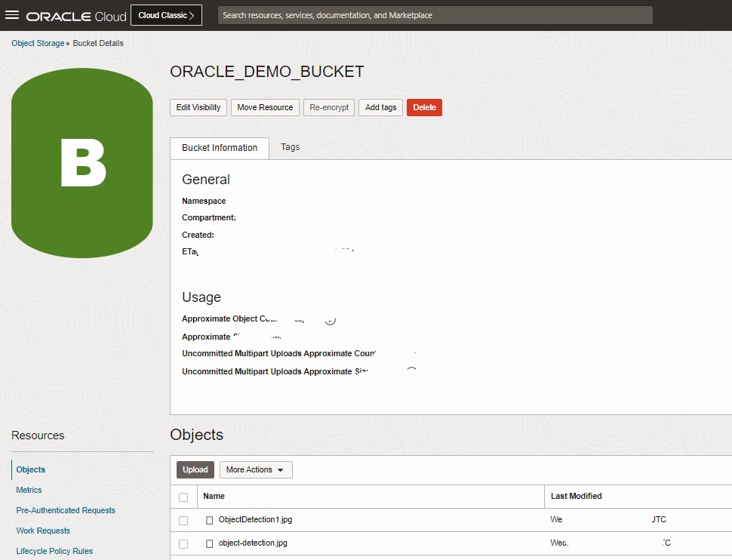Viewport: 732px width, 560px height.
Task: Open Pre-Authenticated Requests link
Action: [x=66, y=510]
